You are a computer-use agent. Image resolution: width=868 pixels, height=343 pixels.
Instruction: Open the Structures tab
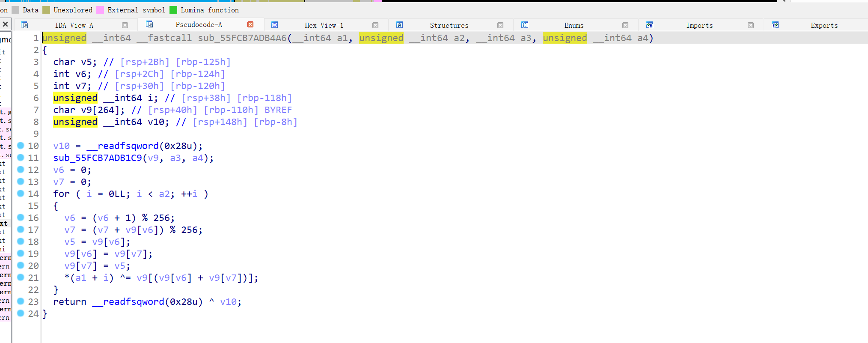click(x=449, y=25)
